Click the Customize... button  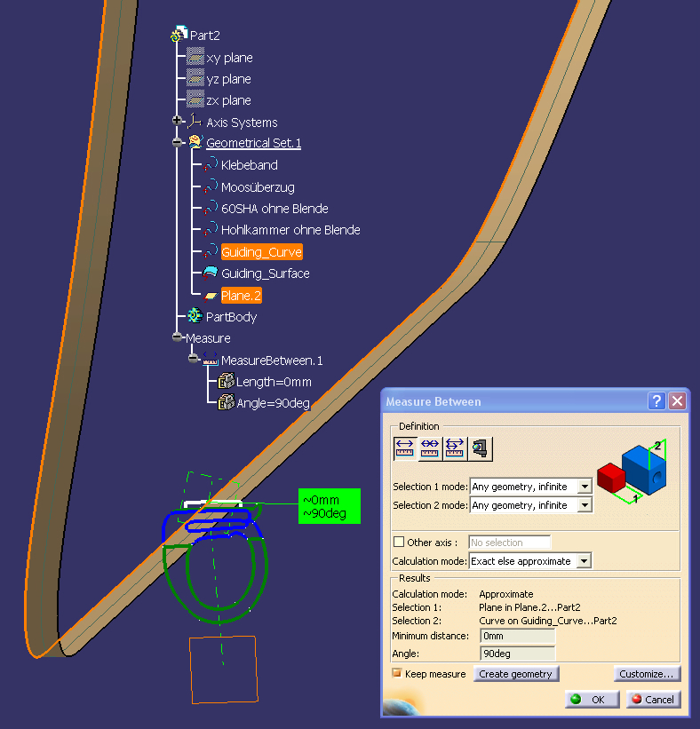coord(647,674)
